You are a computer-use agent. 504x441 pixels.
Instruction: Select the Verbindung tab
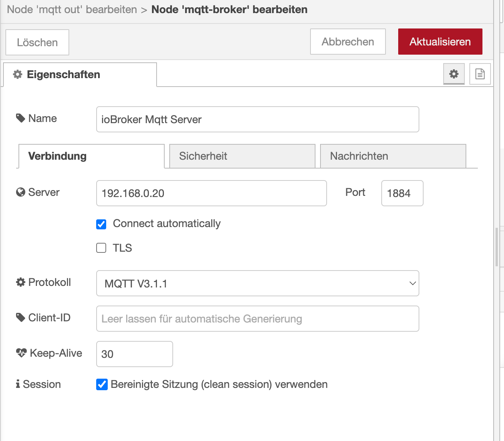(91, 156)
